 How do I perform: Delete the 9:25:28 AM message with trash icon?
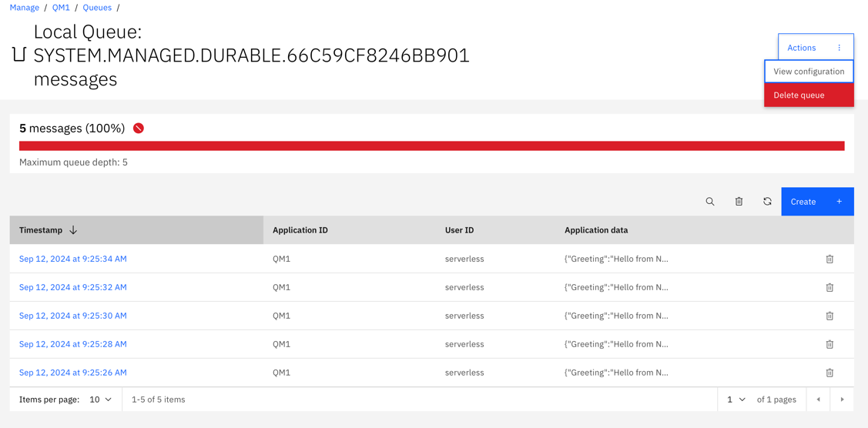point(829,344)
